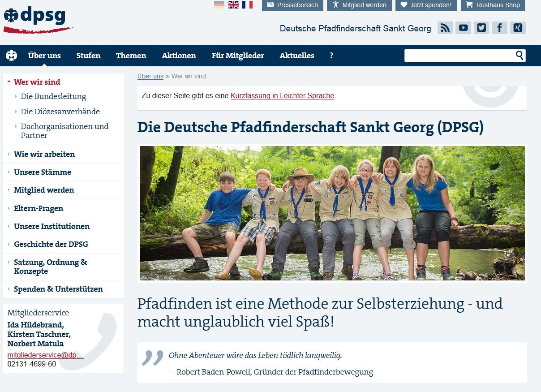This screenshot has height=392, width=541.
Task: Click the search magnifier icon
Action: pos(520,56)
